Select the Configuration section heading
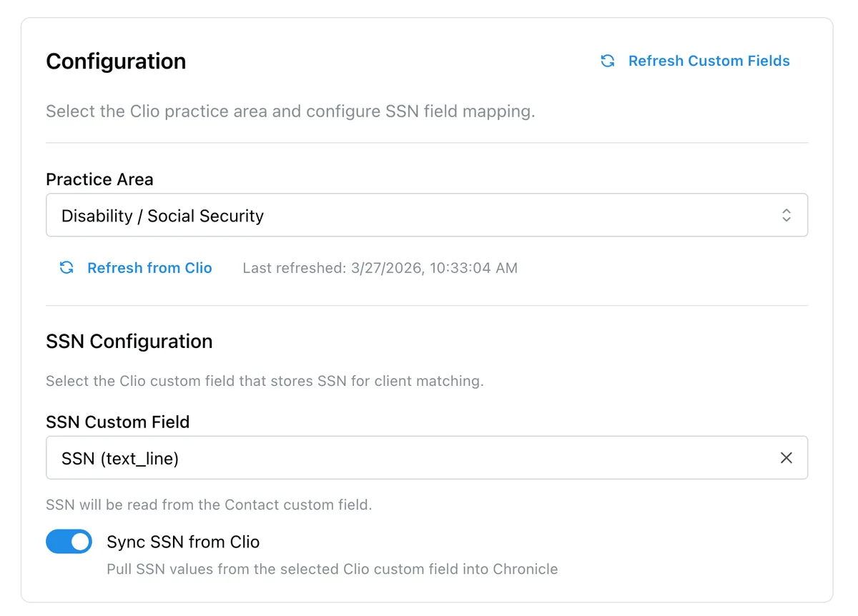Viewport: 858px width, 616px height. [x=116, y=61]
